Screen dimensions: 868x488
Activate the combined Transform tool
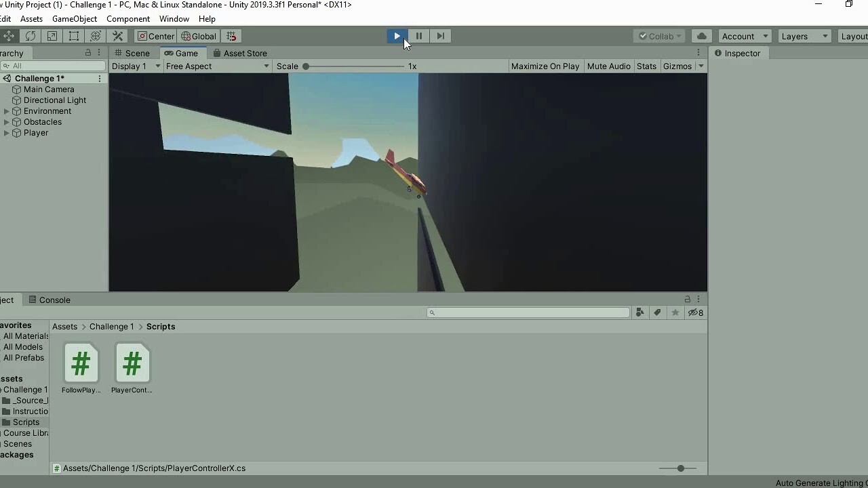[95, 35]
